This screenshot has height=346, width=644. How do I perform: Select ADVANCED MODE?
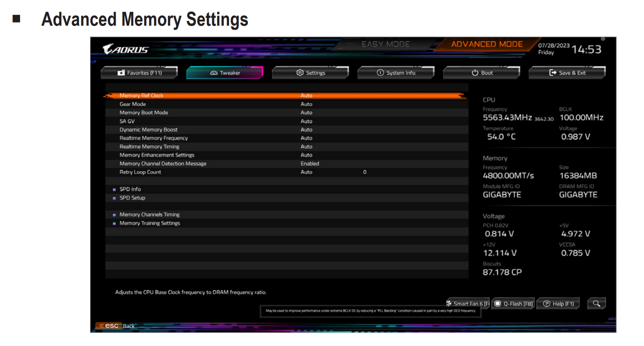(x=487, y=44)
